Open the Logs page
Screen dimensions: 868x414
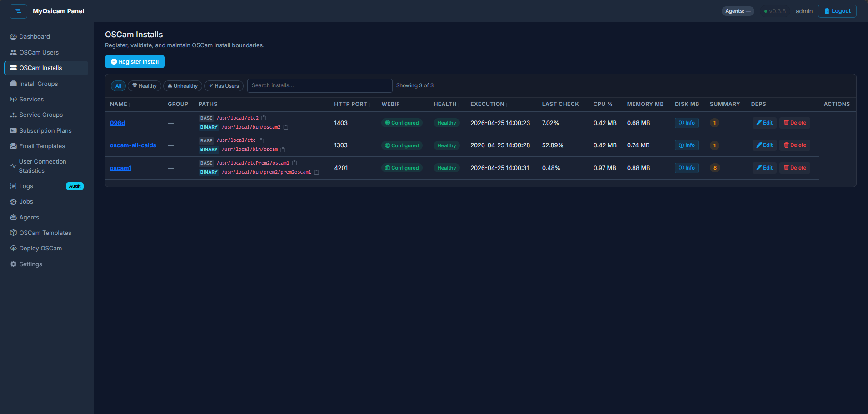46,186
